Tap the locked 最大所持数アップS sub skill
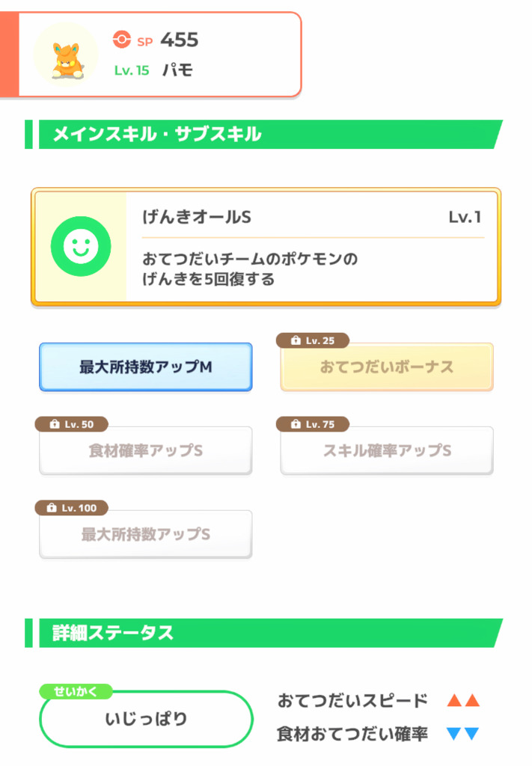532x766 pixels. pyautogui.click(x=146, y=534)
